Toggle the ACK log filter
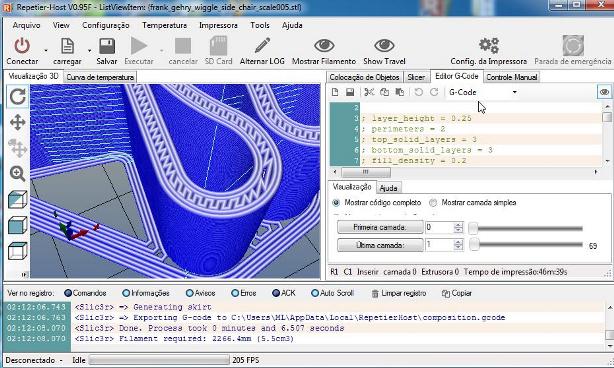Screen dimensions: 614x368 [x=276, y=293]
